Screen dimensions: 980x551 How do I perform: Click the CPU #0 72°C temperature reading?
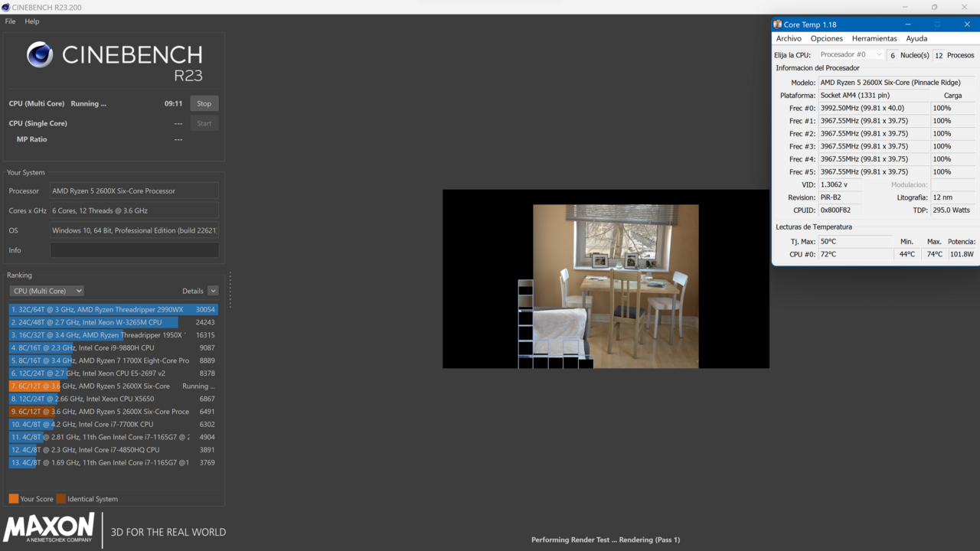click(855, 254)
